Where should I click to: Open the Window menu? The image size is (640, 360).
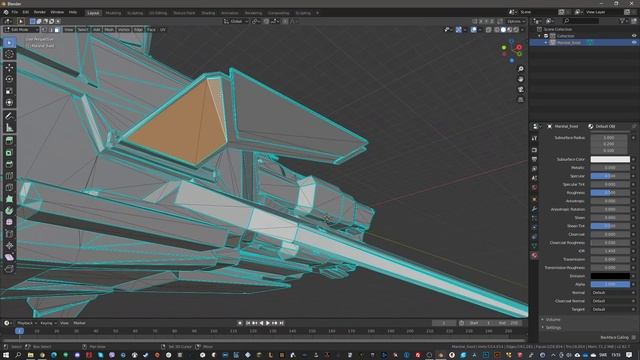pyautogui.click(x=57, y=12)
